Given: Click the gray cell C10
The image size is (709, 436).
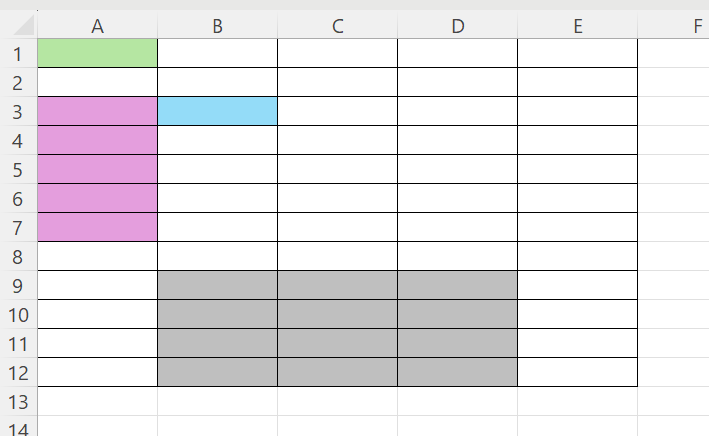Looking at the screenshot, I should (x=337, y=314).
